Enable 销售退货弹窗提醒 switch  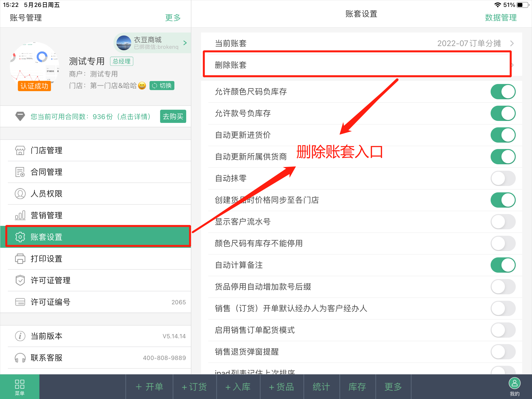[503, 352]
